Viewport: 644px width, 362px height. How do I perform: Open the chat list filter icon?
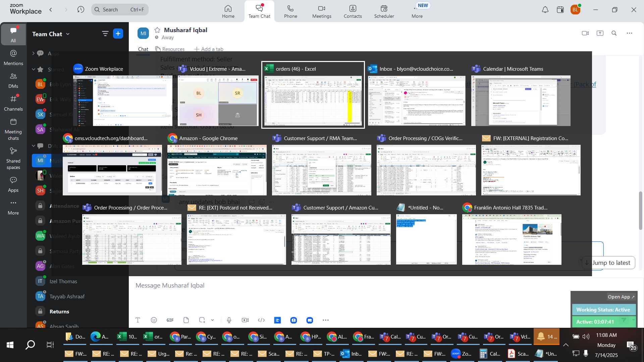(x=105, y=34)
